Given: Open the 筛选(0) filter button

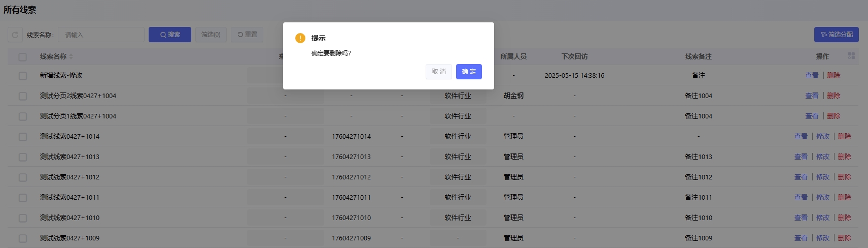Looking at the screenshot, I should point(211,35).
